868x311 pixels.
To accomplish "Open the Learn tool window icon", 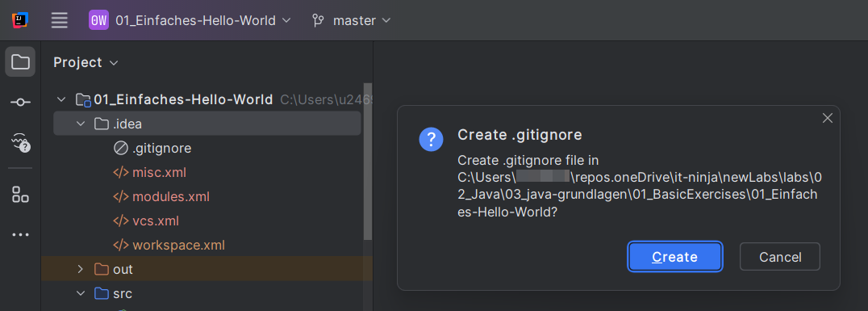I will click(20, 142).
